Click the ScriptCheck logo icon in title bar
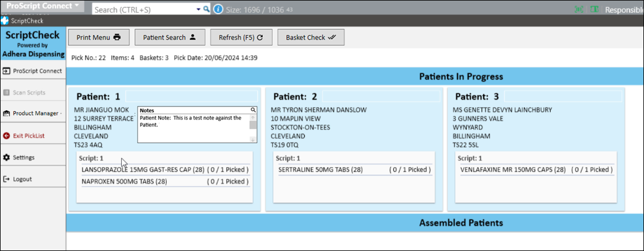Image resolution: width=644 pixels, height=251 pixels. (x=5, y=20)
